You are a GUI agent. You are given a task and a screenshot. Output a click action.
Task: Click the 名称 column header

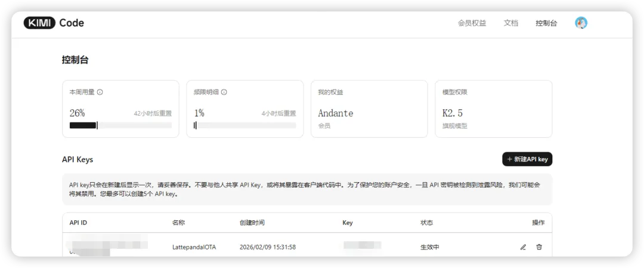click(178, 223)
